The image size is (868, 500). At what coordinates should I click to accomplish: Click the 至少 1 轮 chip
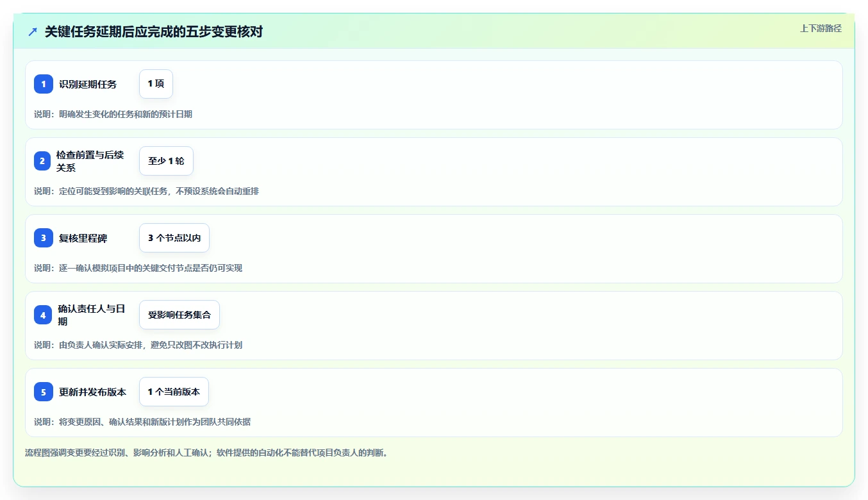(x=166, y=161)
